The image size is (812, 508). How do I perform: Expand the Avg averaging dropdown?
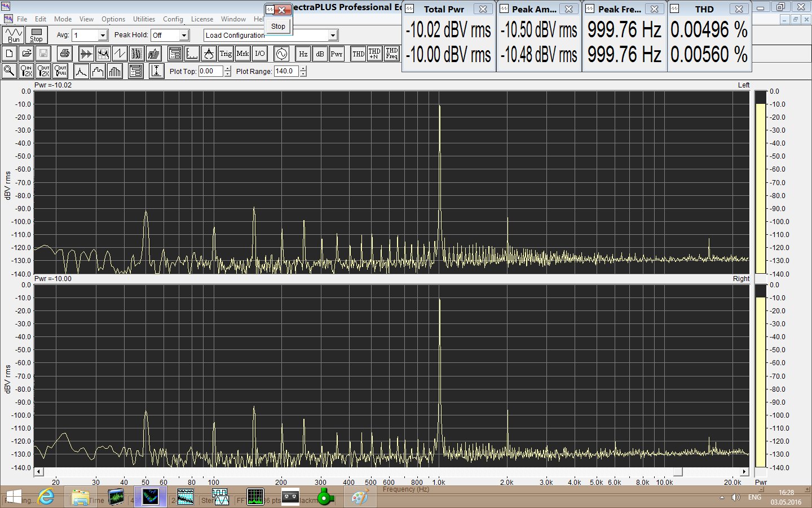(x=103, y=36)
